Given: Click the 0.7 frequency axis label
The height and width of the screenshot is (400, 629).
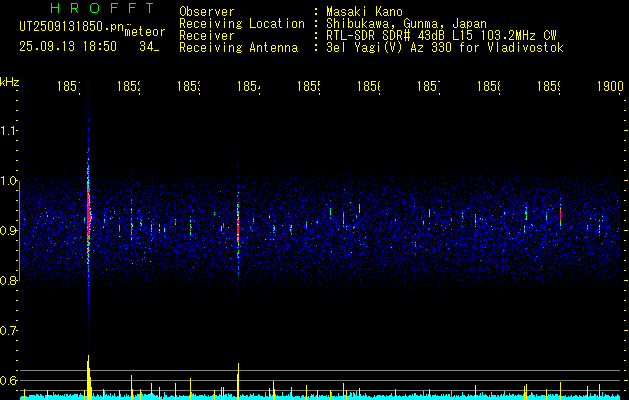Looking at the screenshot, I should pos(9,330).
